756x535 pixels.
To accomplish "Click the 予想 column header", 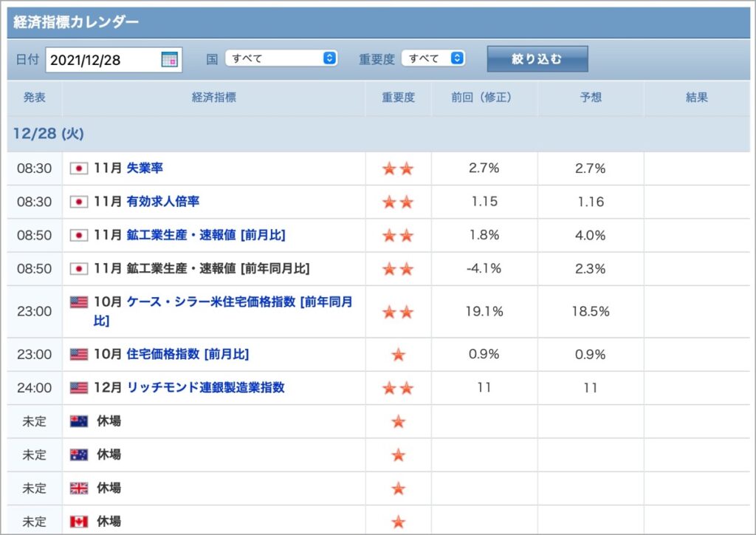I will pos(591,98).
